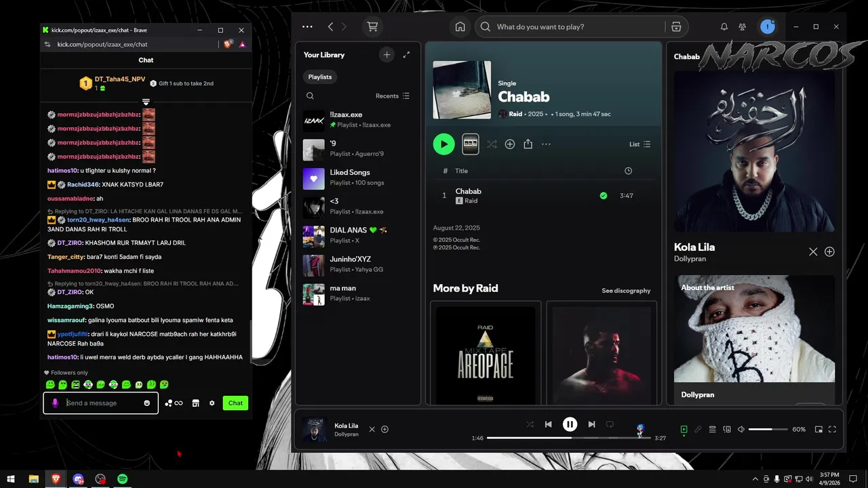Play the Chabab single with green button

443,144
